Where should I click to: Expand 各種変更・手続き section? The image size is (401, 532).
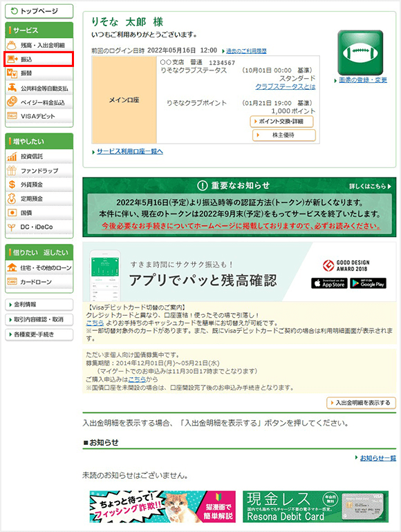point(39,334)
